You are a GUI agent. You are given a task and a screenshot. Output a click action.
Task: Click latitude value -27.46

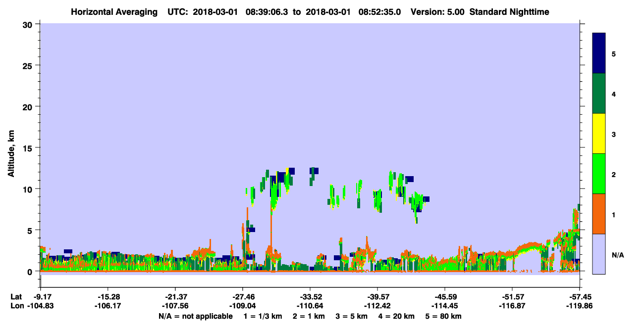pyautogui.click(x=242, y=297)
